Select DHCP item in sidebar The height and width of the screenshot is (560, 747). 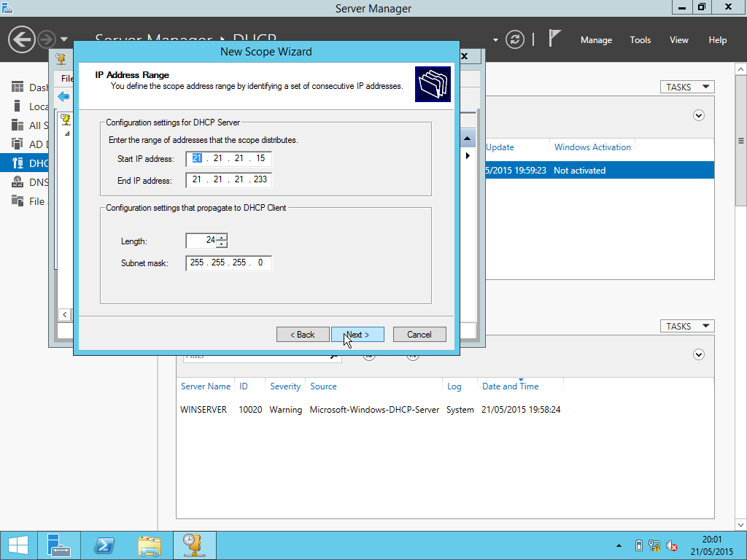25,163
